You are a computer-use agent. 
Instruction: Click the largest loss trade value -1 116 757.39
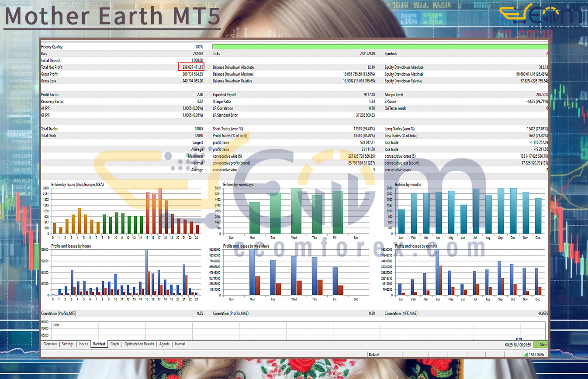[x=538, y=142]
